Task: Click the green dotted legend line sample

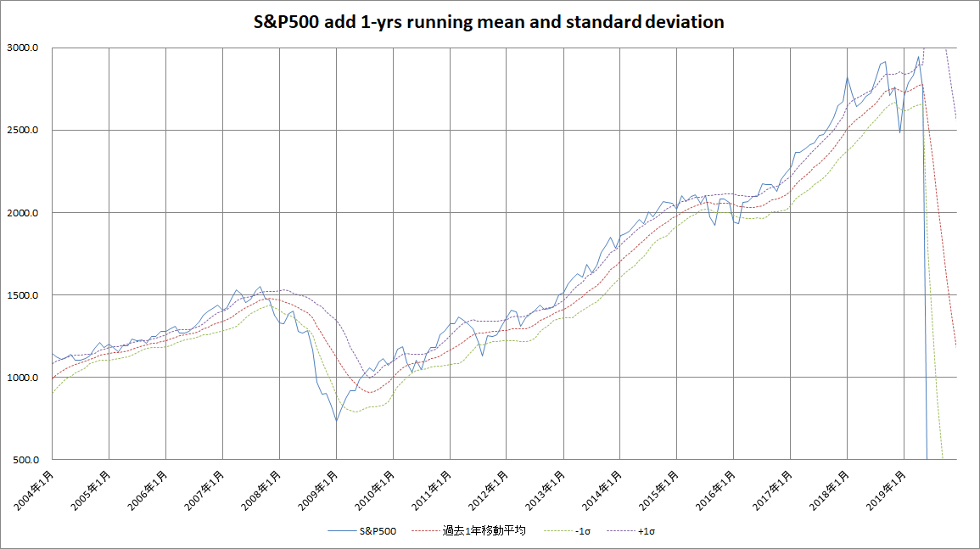Action: tap(558, 531)
